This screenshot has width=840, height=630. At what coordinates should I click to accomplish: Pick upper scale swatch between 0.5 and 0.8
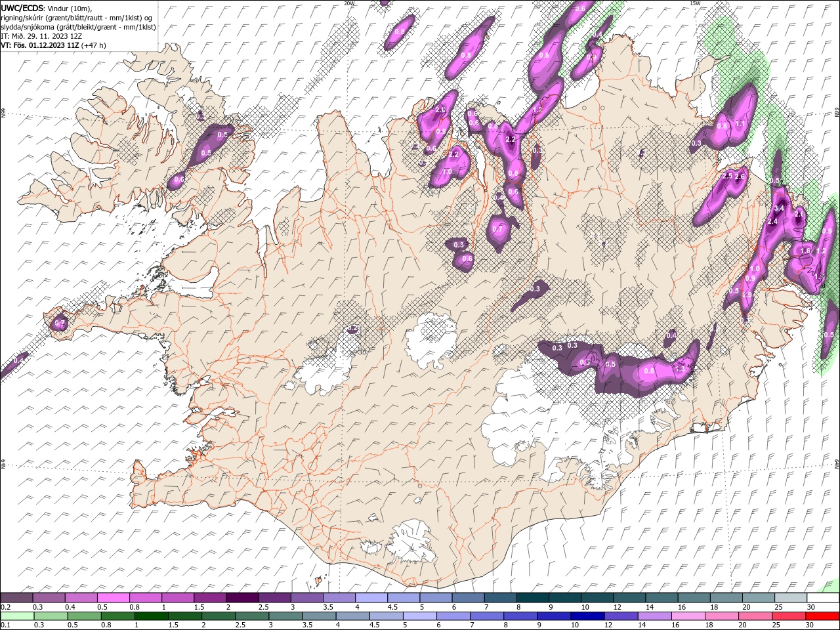coord(113,598)
